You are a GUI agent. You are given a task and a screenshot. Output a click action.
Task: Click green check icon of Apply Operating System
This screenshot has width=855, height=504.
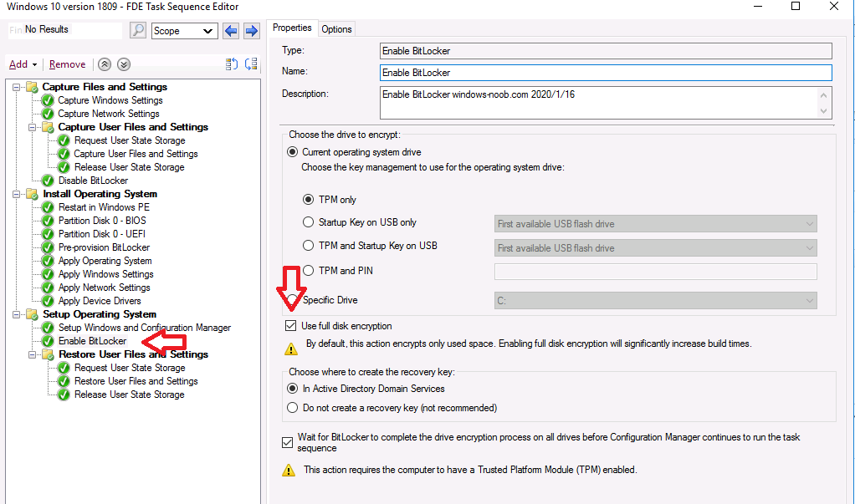(48, 261)
